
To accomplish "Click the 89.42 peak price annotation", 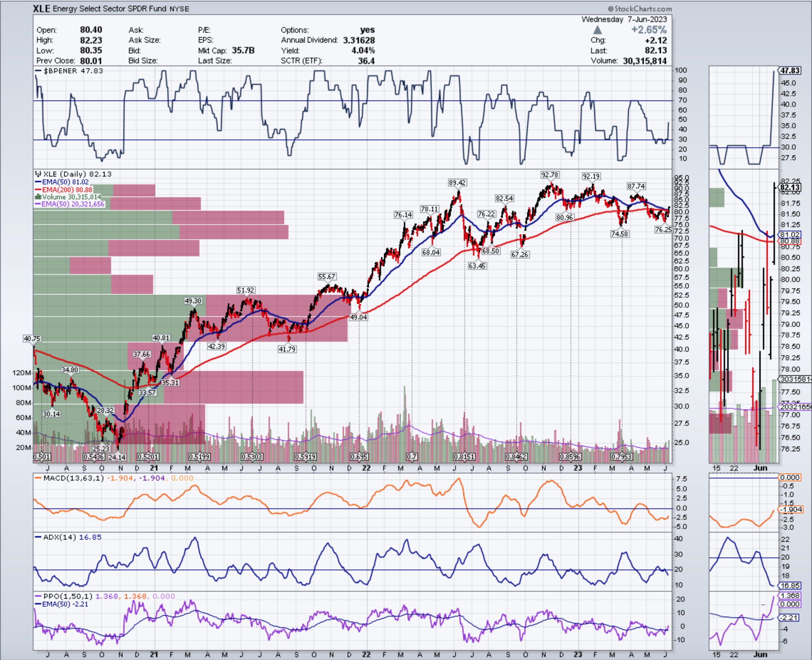I will click(457, 183).
